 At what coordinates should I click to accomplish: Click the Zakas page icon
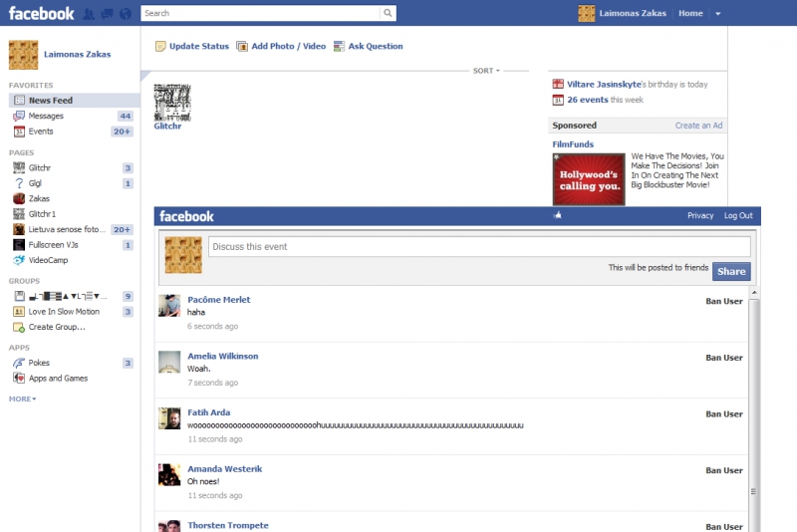click(19, 198)
